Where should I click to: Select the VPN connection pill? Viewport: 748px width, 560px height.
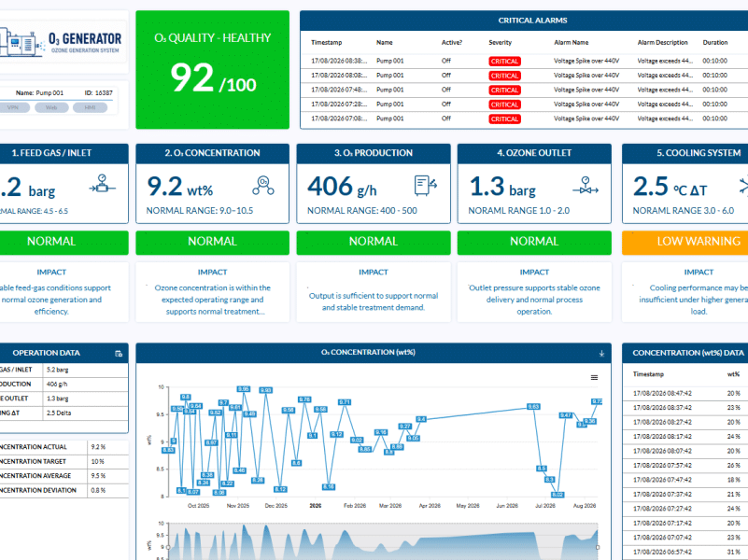tap(13, 107)
